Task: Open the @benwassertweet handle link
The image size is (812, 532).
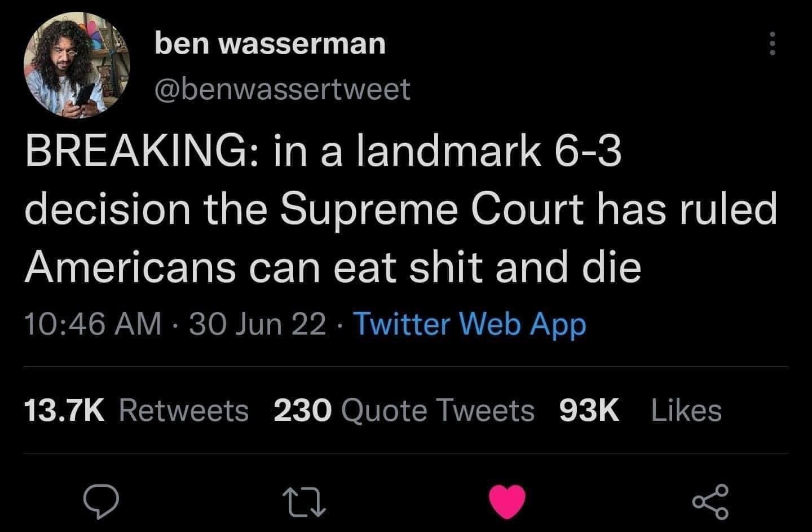Action: click(283, 89)
